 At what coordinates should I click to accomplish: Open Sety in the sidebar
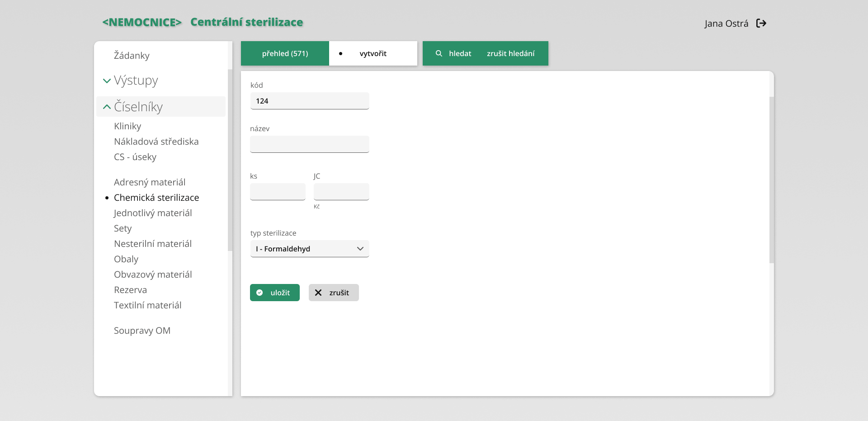click(123, 228)
